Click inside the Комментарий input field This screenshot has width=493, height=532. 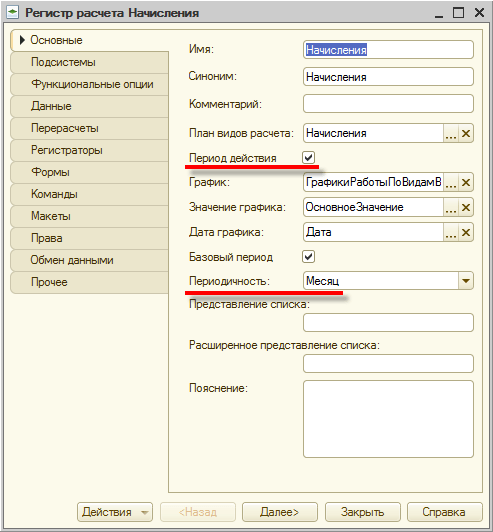[388, 104]
